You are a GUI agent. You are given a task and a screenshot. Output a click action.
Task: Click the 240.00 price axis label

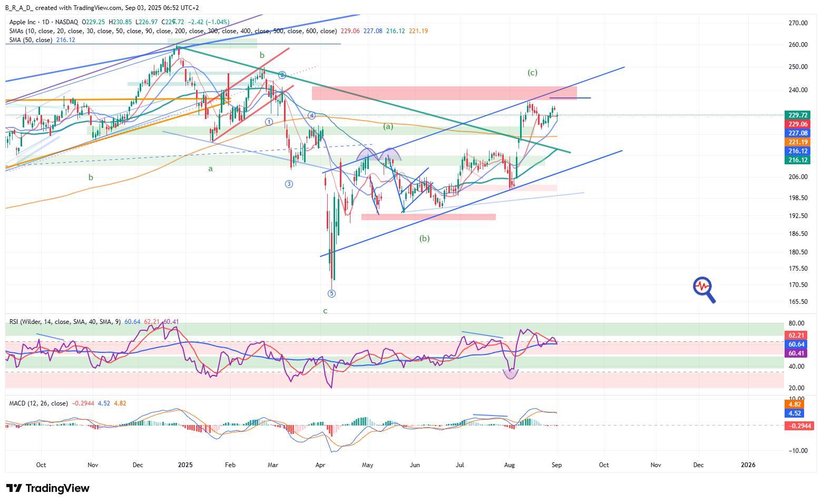[x=798, y=90]
